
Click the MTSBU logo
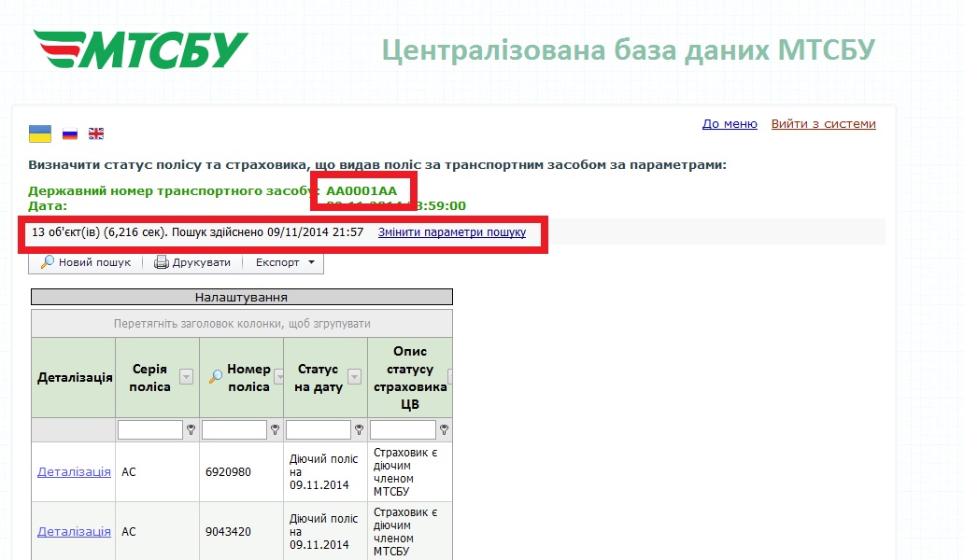[140, 49]
